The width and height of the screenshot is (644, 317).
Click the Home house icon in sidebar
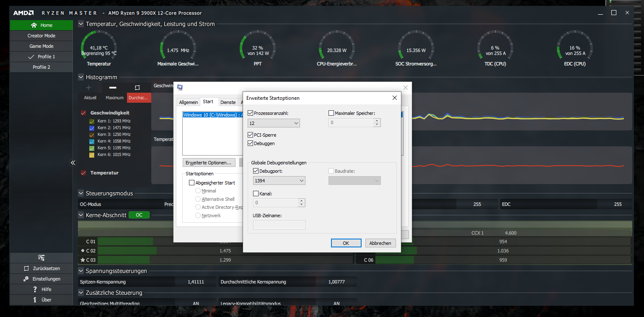34,25
